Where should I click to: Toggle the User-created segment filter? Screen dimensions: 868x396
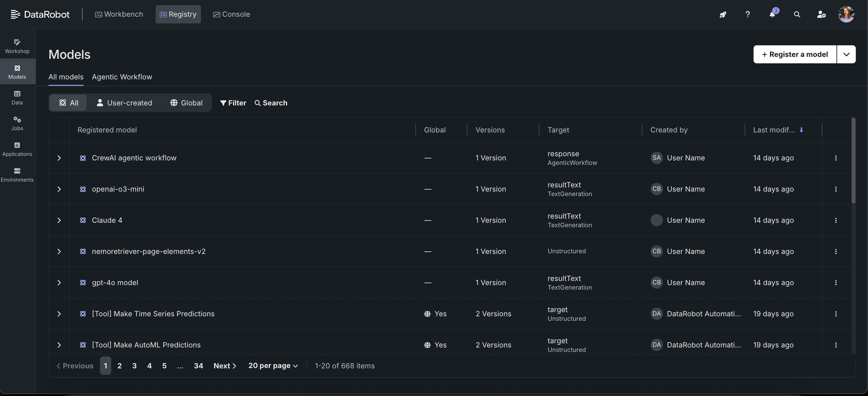(x=124, y=103)
